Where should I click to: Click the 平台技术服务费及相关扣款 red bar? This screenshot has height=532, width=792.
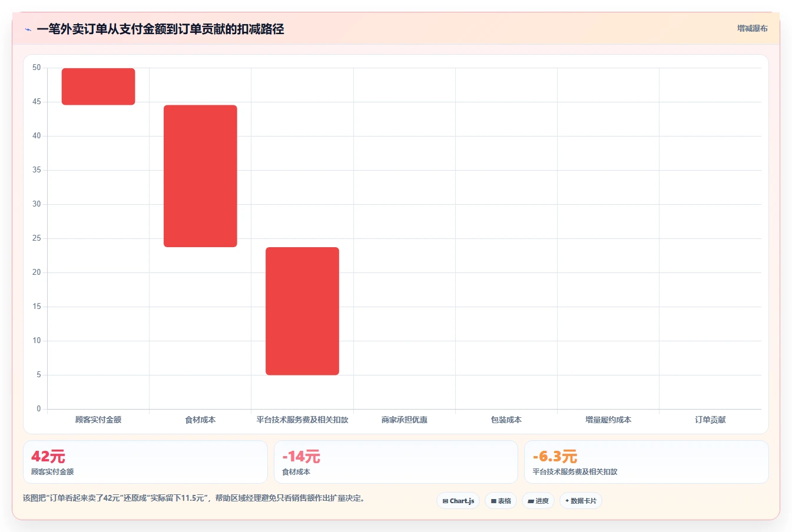point(302,311)
